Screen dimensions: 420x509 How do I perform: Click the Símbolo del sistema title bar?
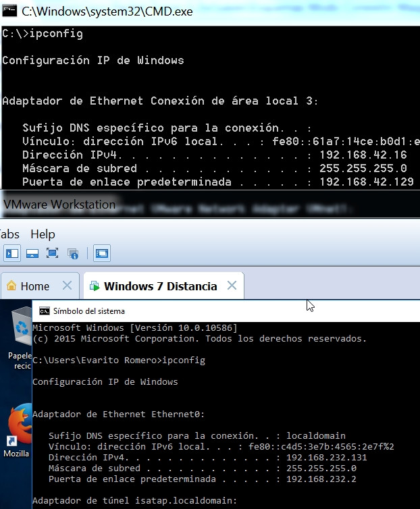pos(203,311)
